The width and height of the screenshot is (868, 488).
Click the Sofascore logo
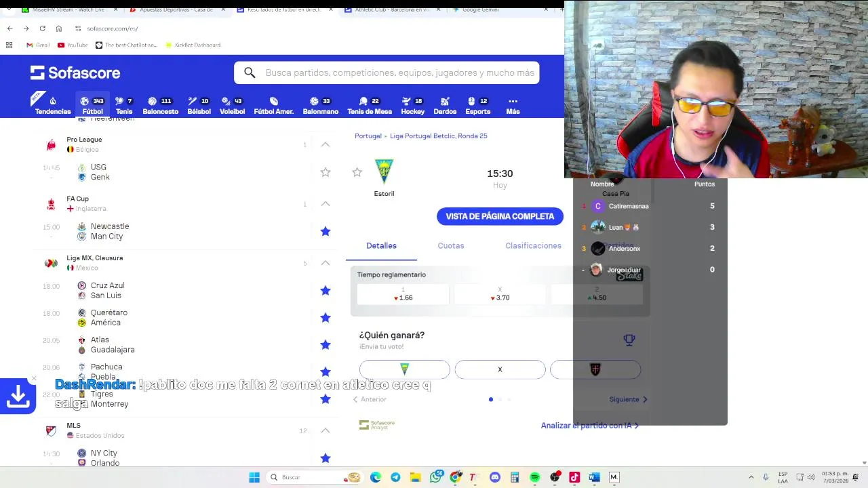pos(75,73)
